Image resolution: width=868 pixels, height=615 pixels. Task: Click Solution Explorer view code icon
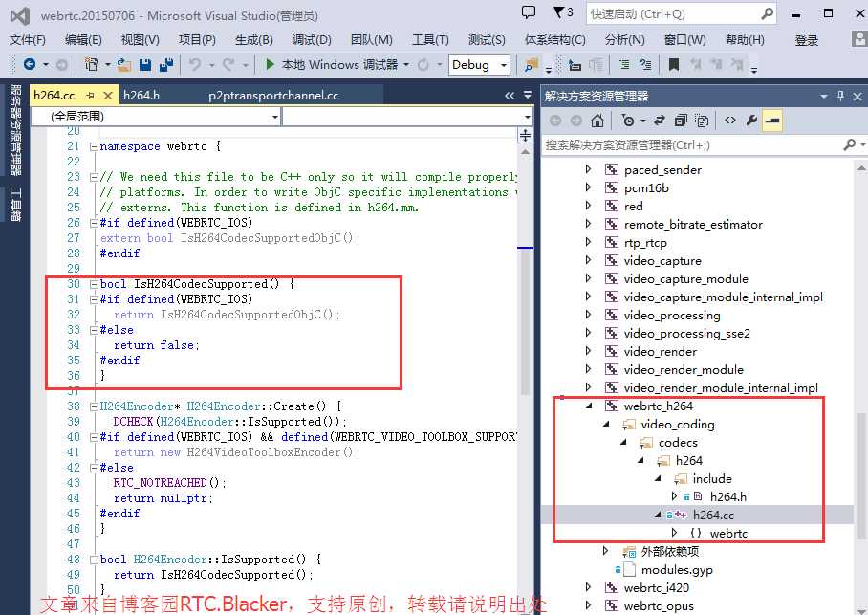click(730, 121)
